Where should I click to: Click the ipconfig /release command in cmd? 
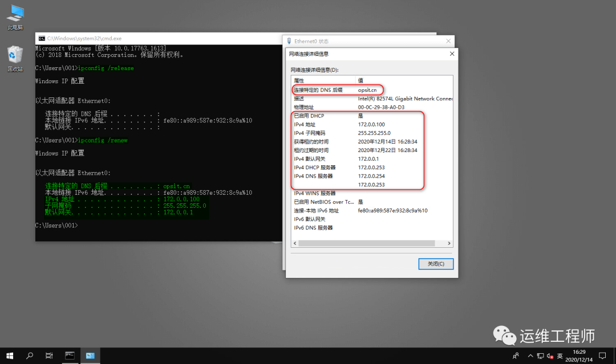106,68
